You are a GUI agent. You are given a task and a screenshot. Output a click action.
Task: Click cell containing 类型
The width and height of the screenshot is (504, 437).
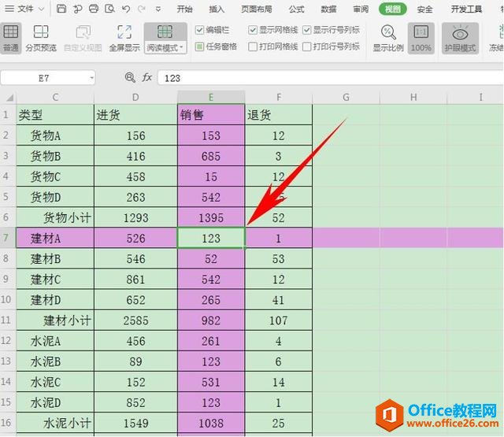click(55, 115)
